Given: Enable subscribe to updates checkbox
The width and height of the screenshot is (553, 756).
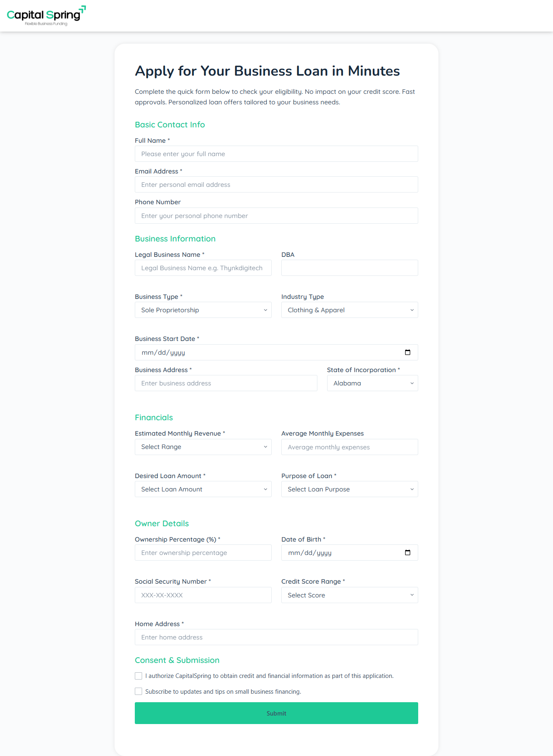Looking at the screenshot, I should [x=138, y=692].
